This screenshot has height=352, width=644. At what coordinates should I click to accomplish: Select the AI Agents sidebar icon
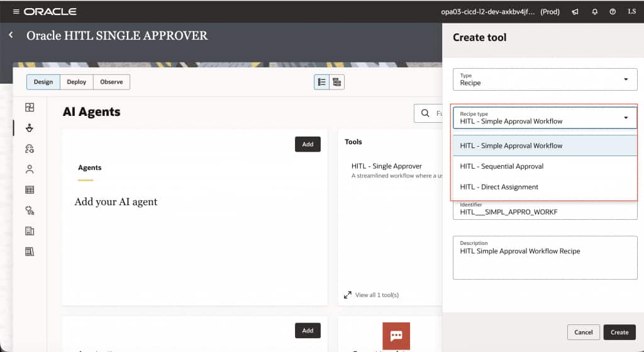pos(30,128)
